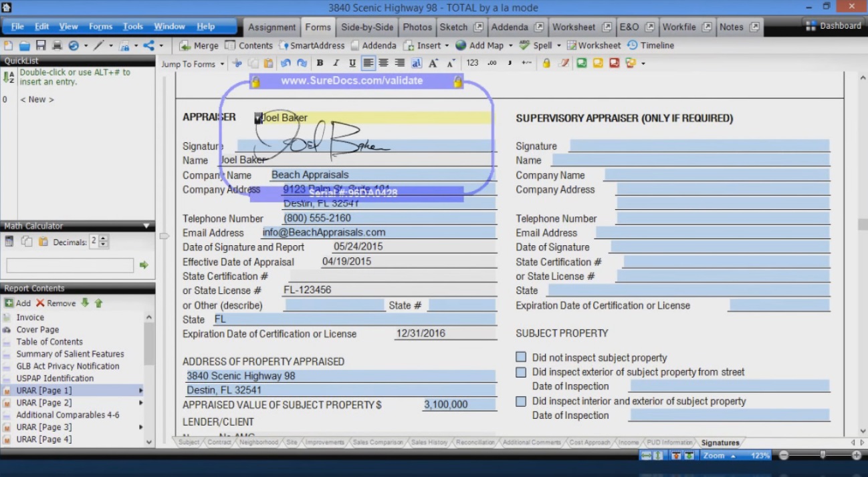
Task: Click the New file icon
Action: point(8,45)
